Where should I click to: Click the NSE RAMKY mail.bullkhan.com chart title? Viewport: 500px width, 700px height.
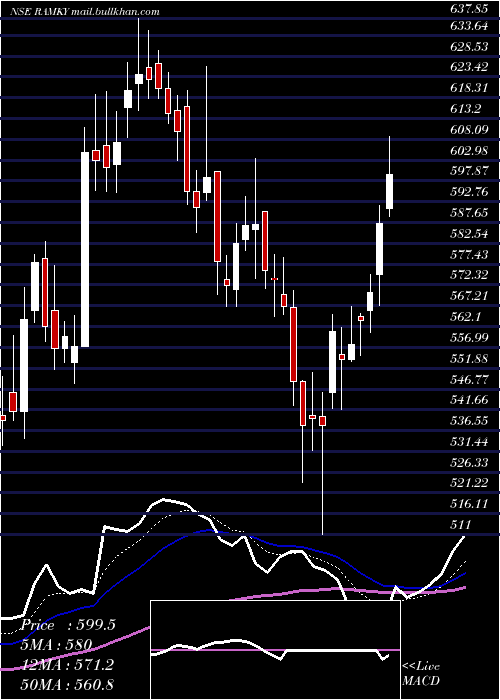pos(85,12)
